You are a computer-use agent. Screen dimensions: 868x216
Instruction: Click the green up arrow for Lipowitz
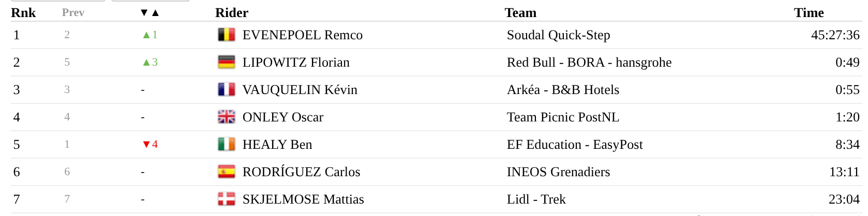pyautogui.click(x=146, y=63)
